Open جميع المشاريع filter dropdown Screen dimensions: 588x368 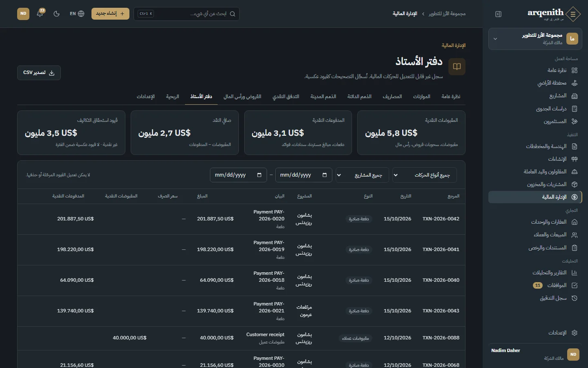point(362,175)
